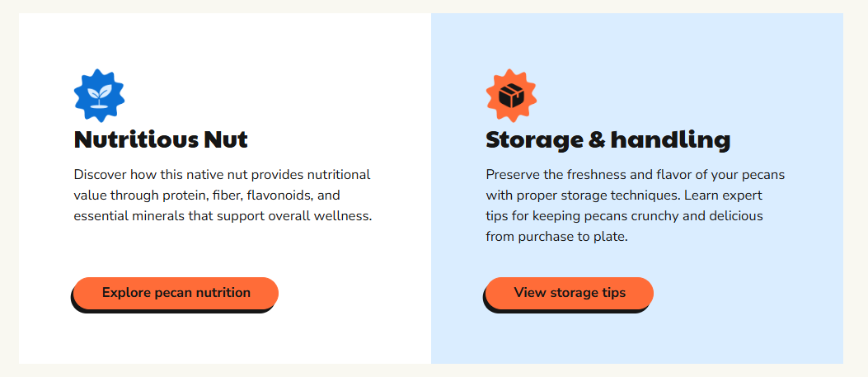Click the blue sprout badge icon
The image size is (868, 377).
99,95
